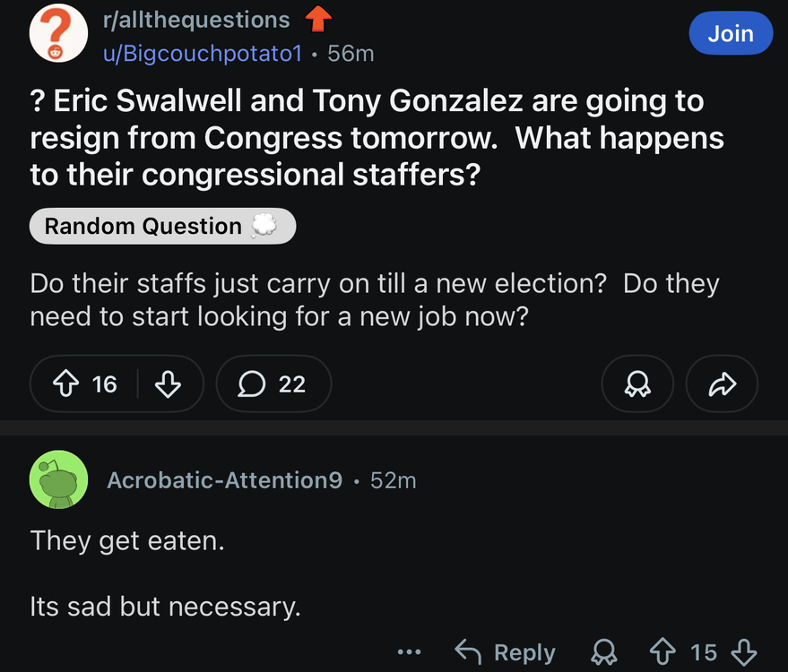Open comment's three-dot more options menu
The width and height of the screenshot is (788, 672).
pyautogui.click(x=409, y=652)
